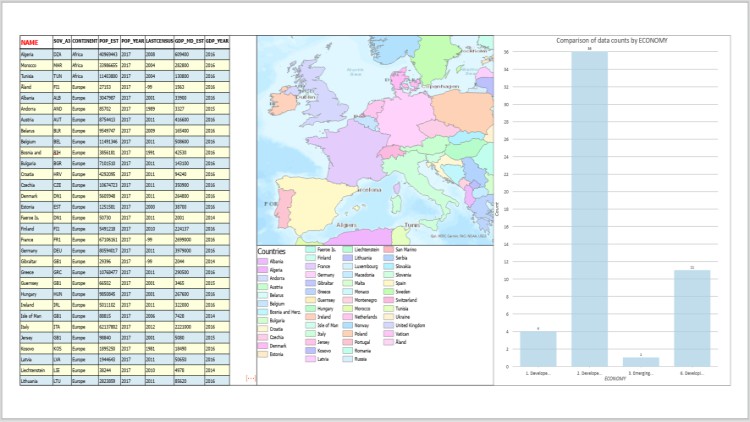Click the Liechtenstein legend color swatch
The width and height of the screenshot is (750, 422).
[x=347, y=250]
